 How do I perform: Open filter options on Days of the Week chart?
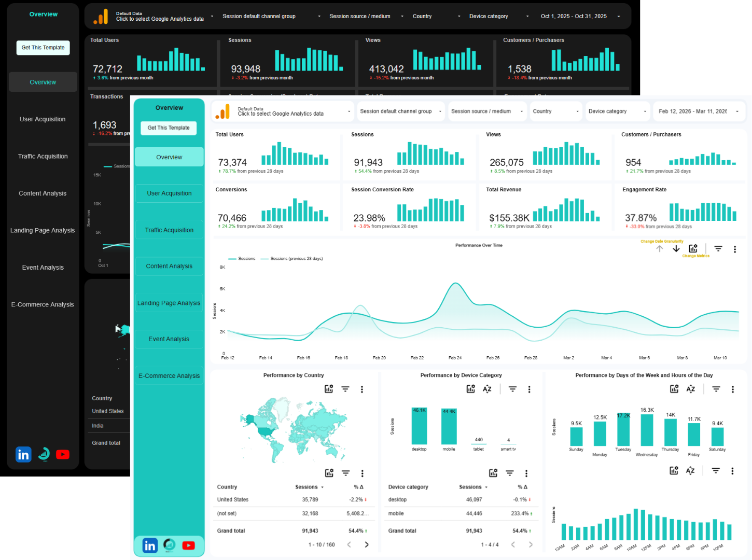tap(716, 389)
